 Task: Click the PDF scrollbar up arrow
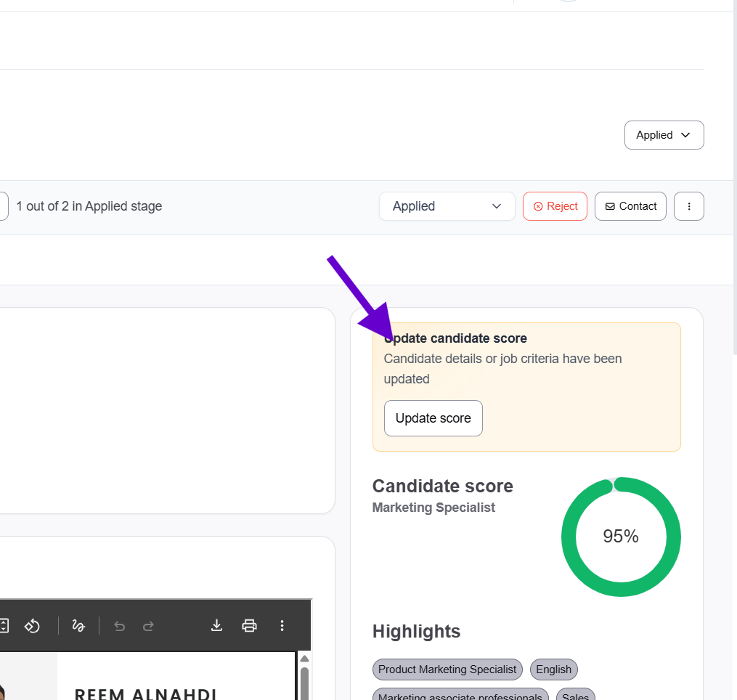304,659
